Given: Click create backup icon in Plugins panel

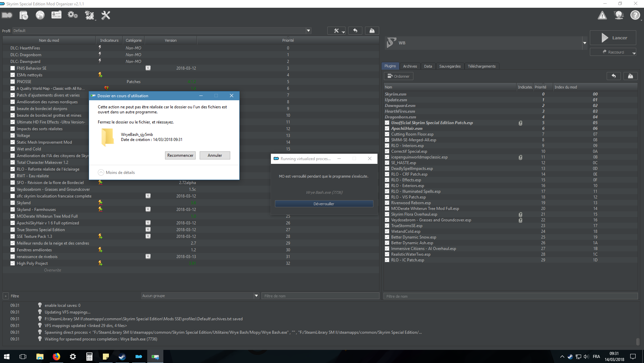Looking at the screenshot, I should [630, 76].
